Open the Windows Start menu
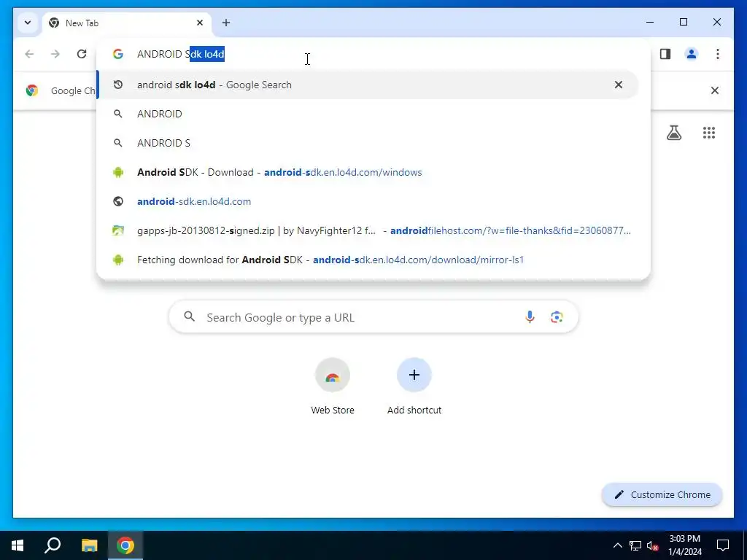The height and width of the screenshot is (560, 747). pos(18,545)
